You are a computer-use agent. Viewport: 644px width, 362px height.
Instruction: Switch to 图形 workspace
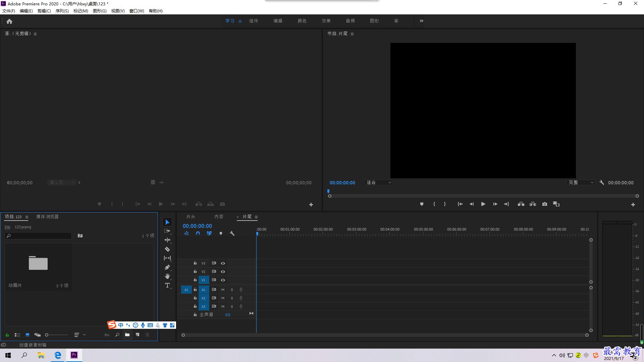[x=374, y=21]
